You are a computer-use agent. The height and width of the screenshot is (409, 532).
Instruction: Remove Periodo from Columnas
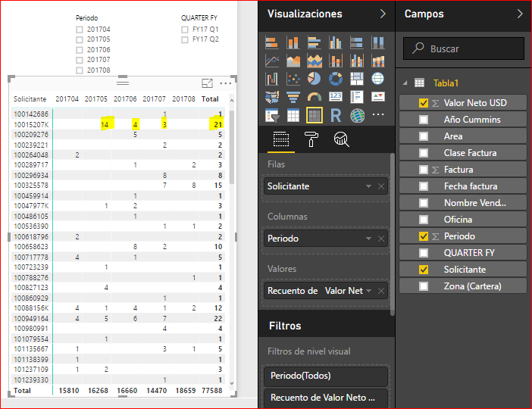coord(381,239)
